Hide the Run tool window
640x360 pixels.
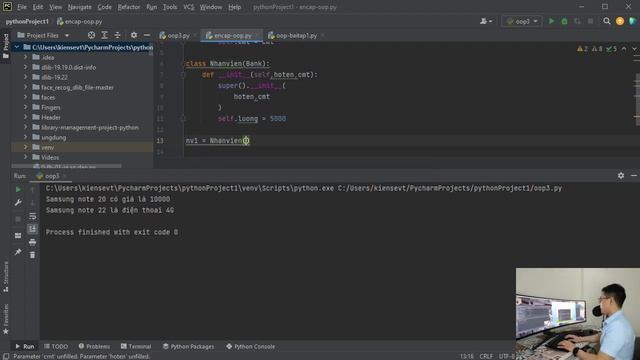[x=634, y=176]
